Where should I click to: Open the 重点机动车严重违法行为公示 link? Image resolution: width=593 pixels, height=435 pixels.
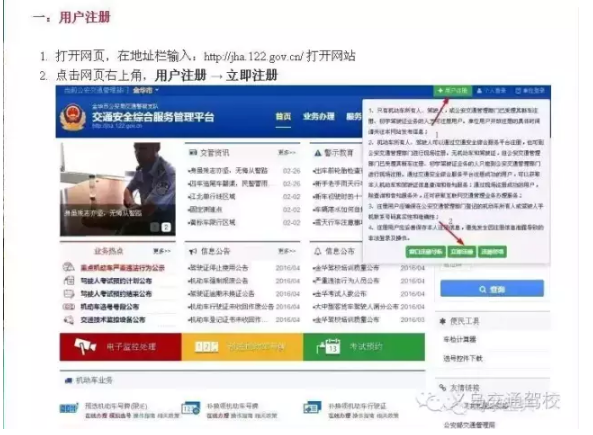click(123, 268)
